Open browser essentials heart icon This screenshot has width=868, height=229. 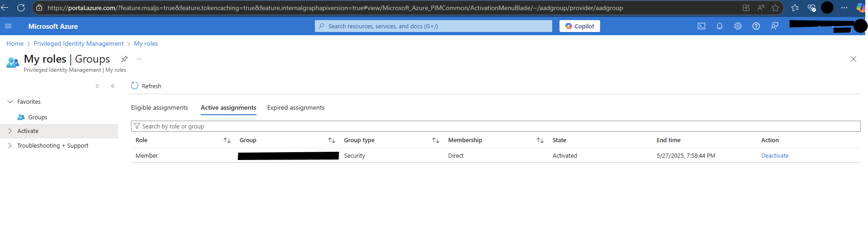tap(811, 8)
